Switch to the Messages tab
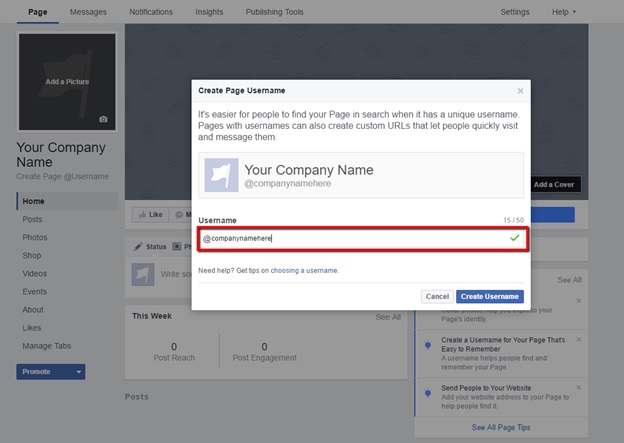624x443 pixels. pos(88,12)
